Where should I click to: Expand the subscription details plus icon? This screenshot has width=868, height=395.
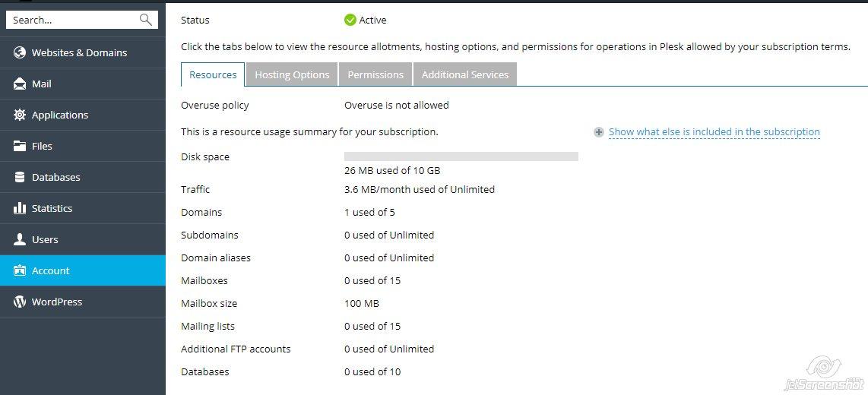pyautogui.click(x=599, y=132)
